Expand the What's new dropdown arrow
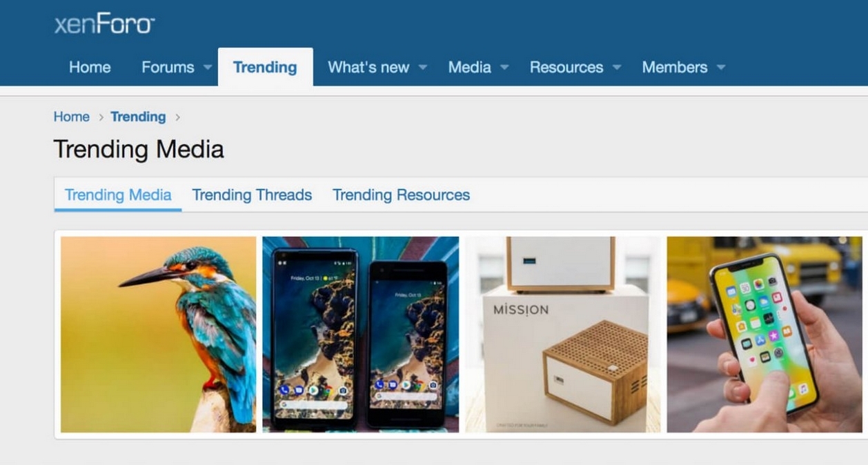 coord(423,68)
